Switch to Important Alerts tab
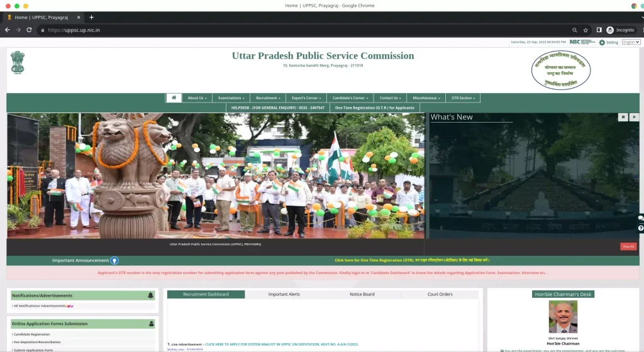The image size is (644, 352). coord(284,294)
